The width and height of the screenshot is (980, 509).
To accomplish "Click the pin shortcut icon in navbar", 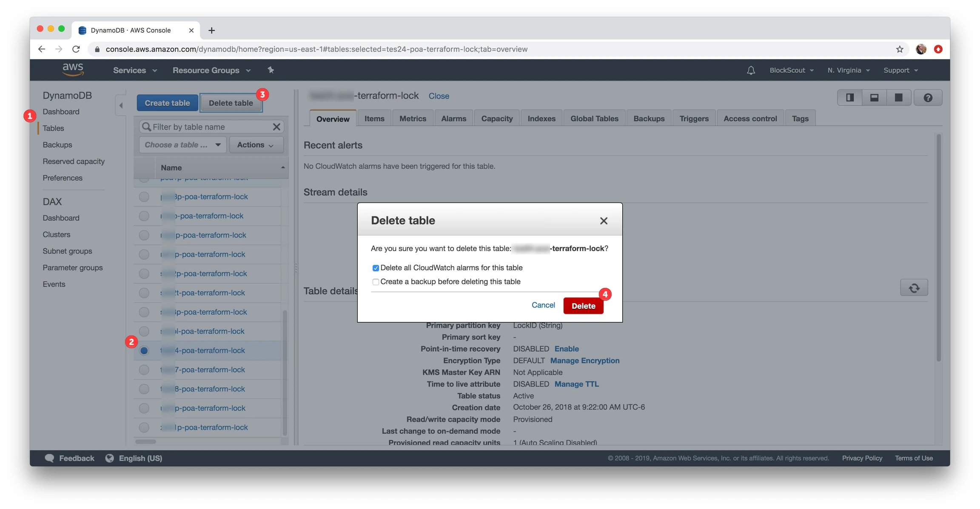I will click(271, 70).
